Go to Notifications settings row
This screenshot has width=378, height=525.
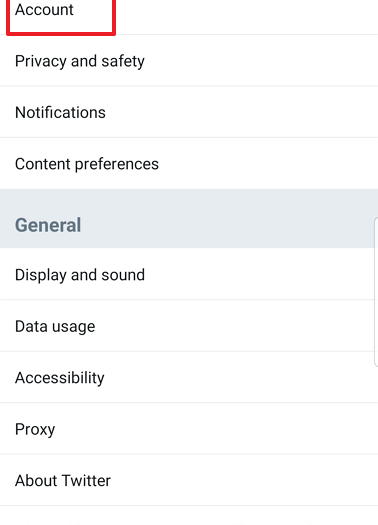click(189, 112)
